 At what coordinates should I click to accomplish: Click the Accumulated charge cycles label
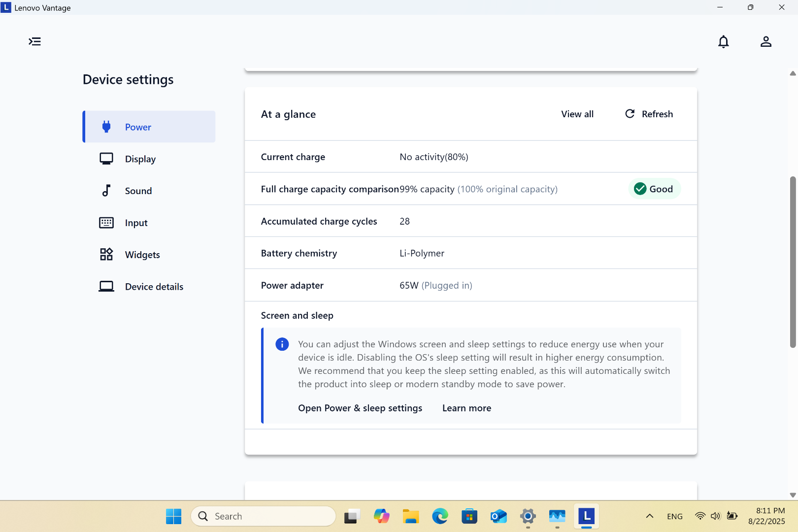[x=319, y=221]
